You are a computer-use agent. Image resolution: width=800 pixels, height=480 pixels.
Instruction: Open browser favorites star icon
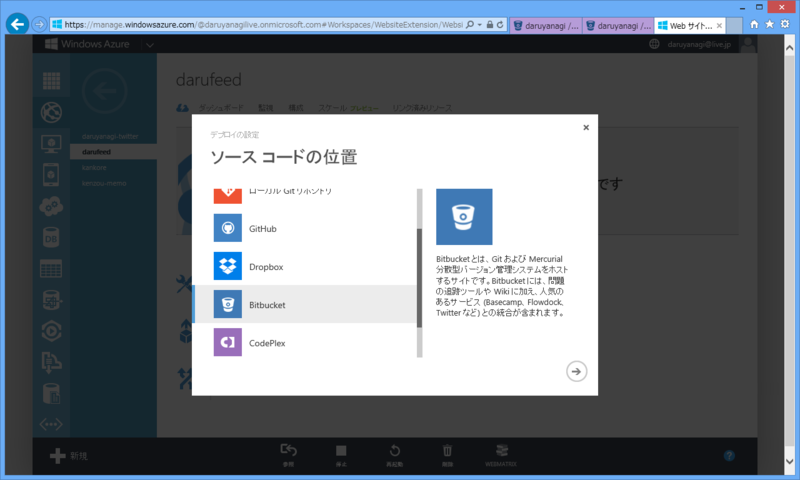click(769, 24)
